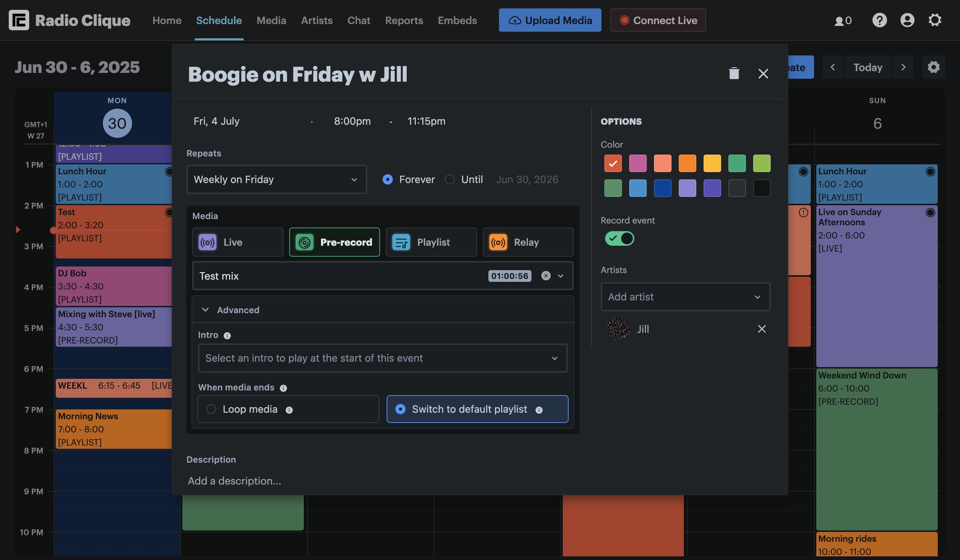960x560 pixels.
Task: Edit the 11:15pm end time
Action: pos(426,121)
